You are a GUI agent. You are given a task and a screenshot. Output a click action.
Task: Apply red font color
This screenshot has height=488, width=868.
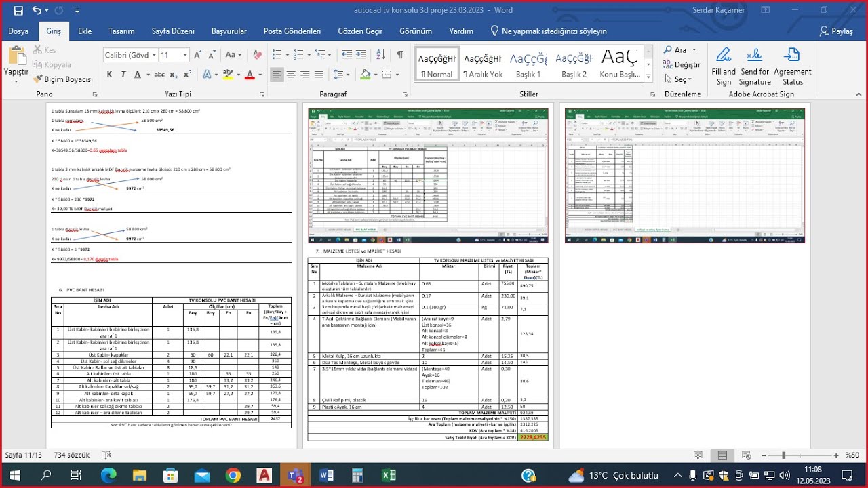(250, 75)
